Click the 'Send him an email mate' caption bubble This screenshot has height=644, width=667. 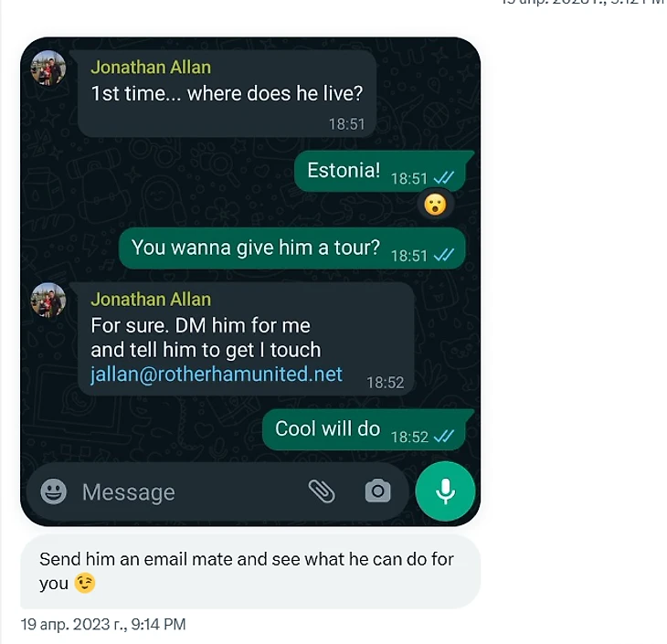(250, 571)
